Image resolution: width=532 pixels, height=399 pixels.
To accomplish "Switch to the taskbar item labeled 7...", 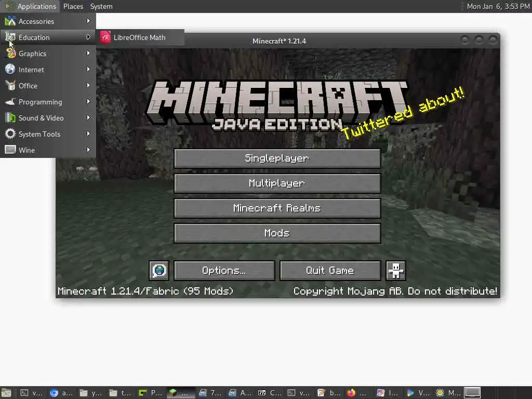I will pos(210,393).
